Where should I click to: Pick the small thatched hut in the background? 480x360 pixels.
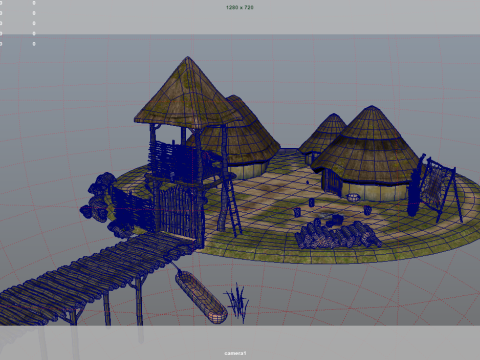point(322,137)
